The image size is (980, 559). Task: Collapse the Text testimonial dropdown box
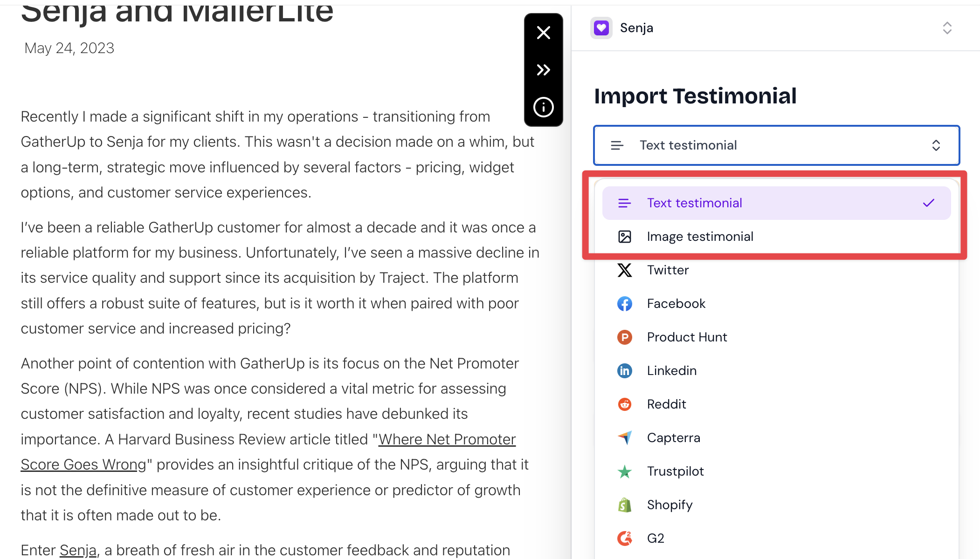coord(776,145)
